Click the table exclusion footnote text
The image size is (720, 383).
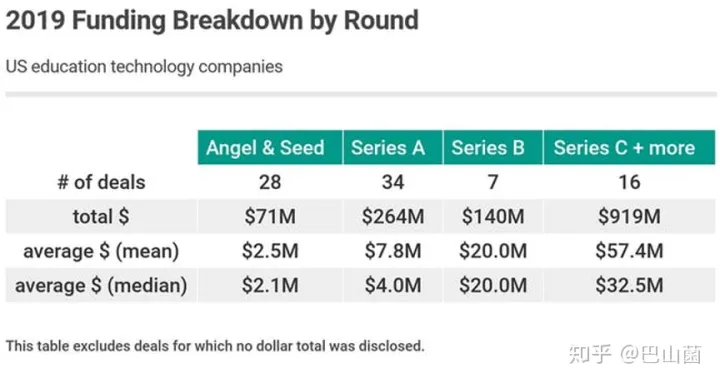pos(215,346)
